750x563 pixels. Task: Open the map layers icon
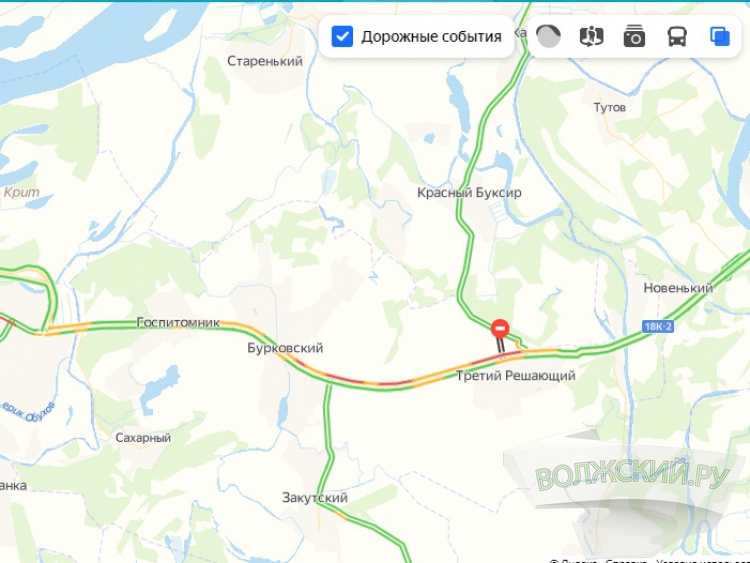tap(720, 36)
